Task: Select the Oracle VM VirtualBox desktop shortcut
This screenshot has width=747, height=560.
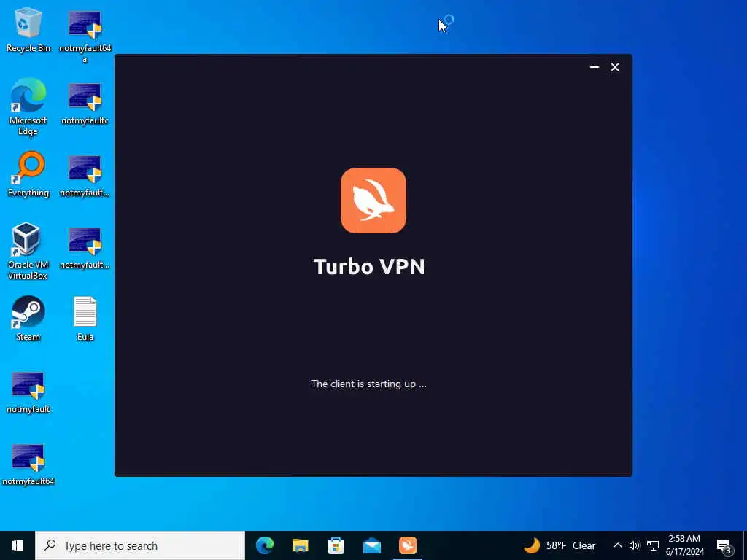Action: (x=28, y=251)
